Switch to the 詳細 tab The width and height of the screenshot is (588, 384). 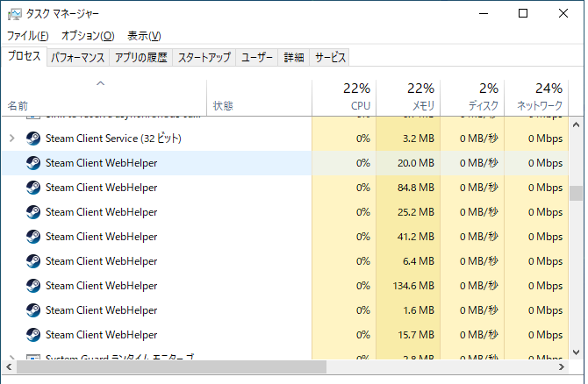294,57
